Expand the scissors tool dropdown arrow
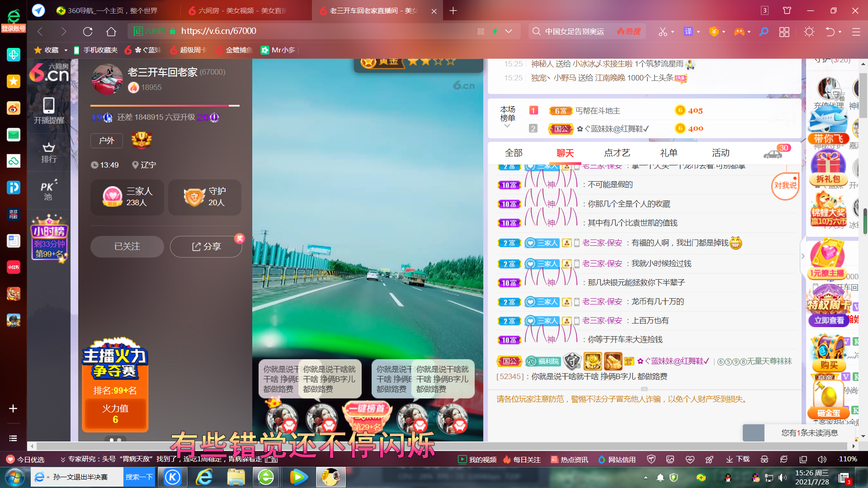Viewport: 868px width, 488px height. [x=673, y=32]
